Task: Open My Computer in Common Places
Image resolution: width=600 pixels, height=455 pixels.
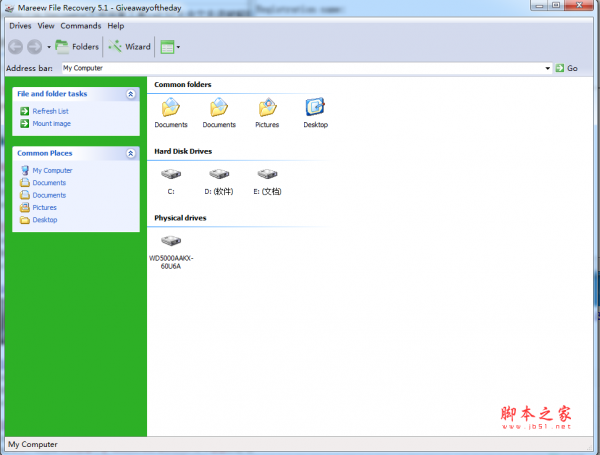Action: point(52,170)
